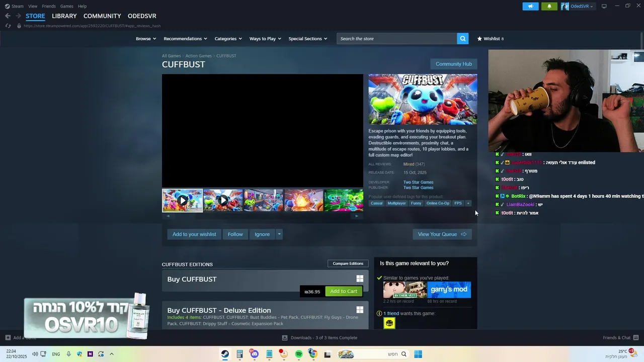Image resolution: width=644 pixels, height=362 pixels.
Task: Click the Follow button
Action: [x=235, y=234]
